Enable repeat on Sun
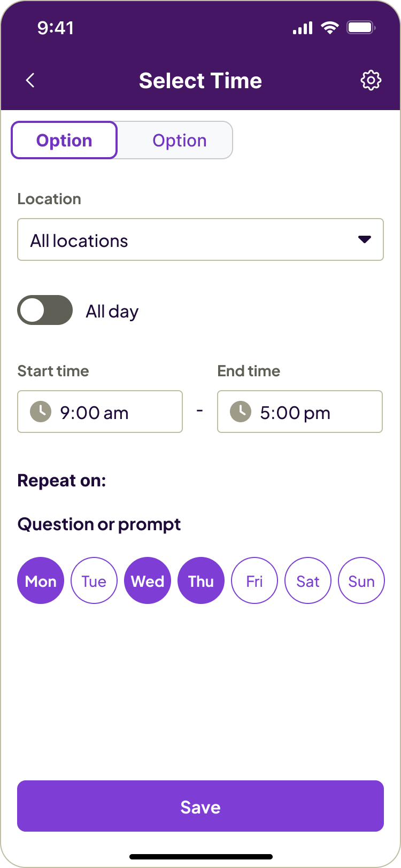The image size is (401, 868). (x=361, y=581)
